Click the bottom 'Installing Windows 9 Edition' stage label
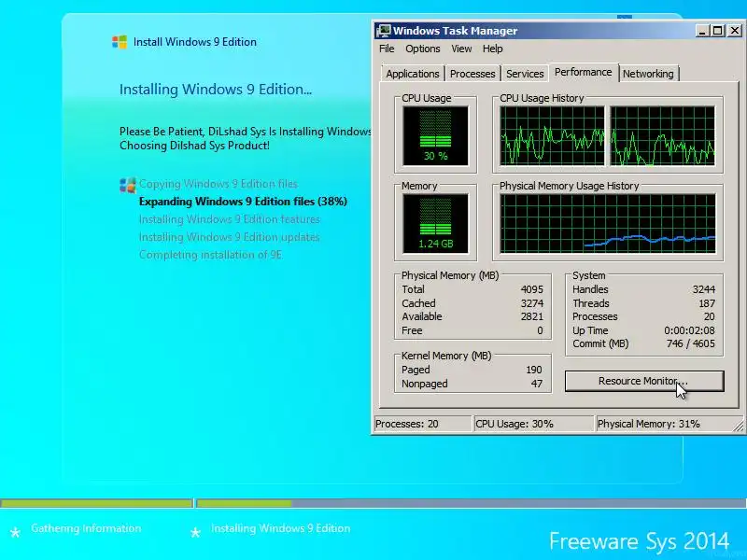This screenshot has height=560, width=747. tap(281, 528)
